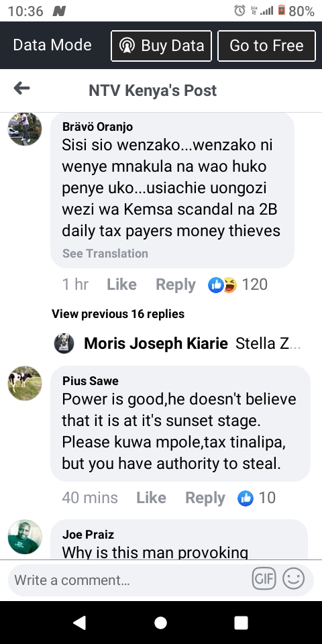Focus the Write a comment field
This screenshot has height=644, width=322.
[127, 580]
